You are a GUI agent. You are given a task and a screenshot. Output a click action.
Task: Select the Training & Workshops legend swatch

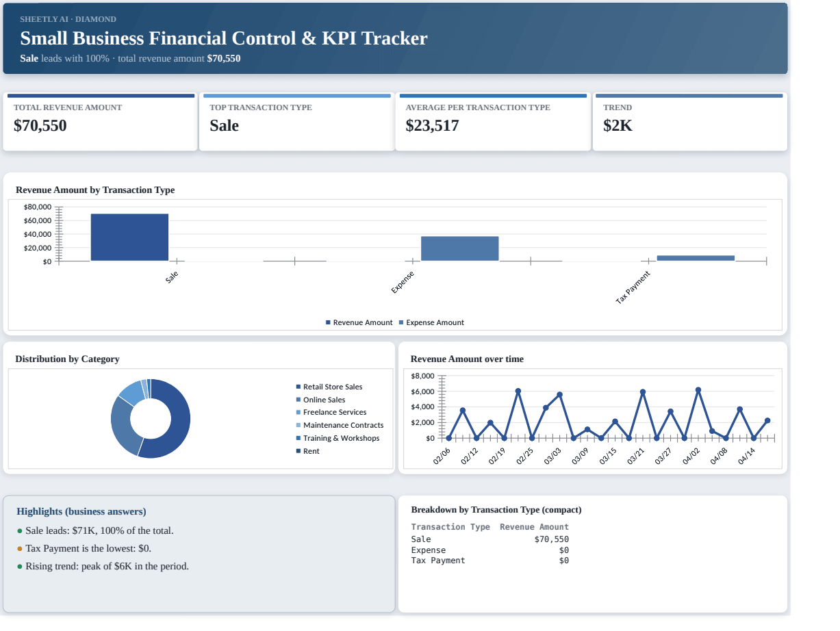[298, 438]
